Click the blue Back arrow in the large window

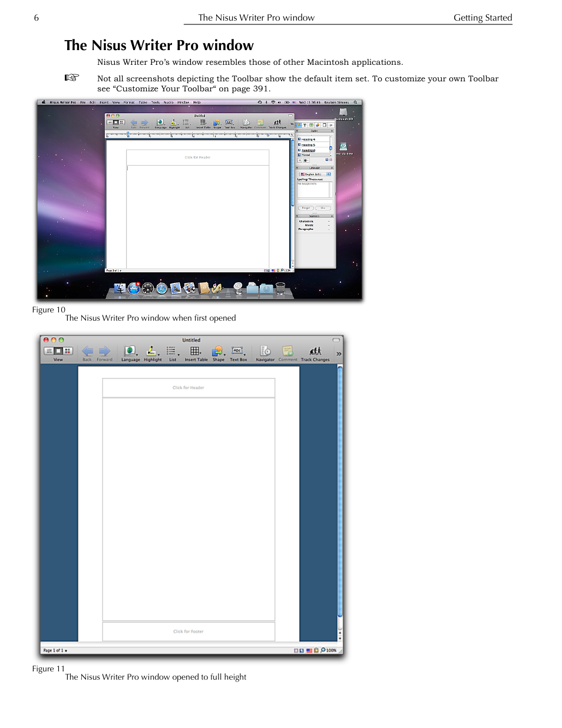coord(87,351)
